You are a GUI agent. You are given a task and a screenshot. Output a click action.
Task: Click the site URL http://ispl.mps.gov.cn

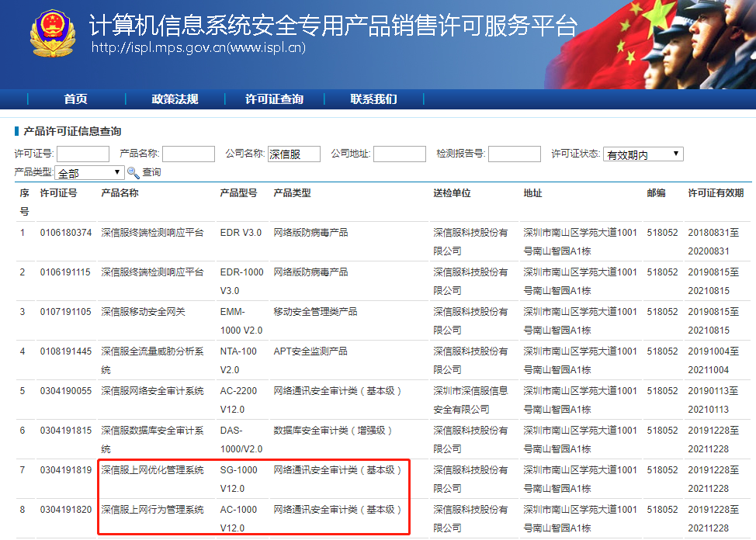[199, 48]
